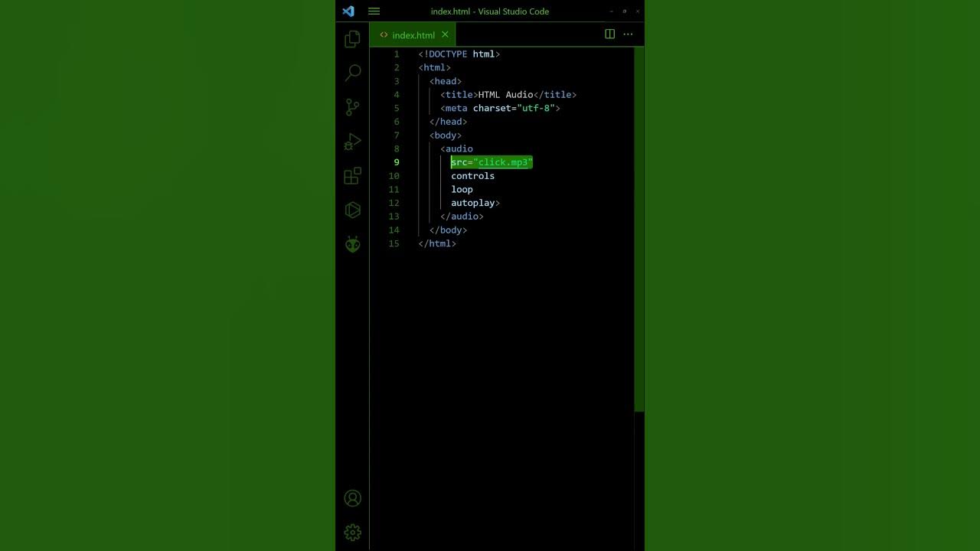Close the index.html tab

pyautogui.click(x=444, y=34)
